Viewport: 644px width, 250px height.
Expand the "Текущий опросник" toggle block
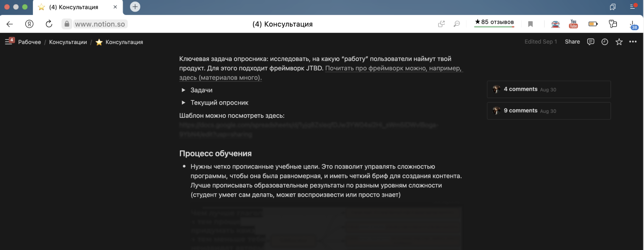184,103
